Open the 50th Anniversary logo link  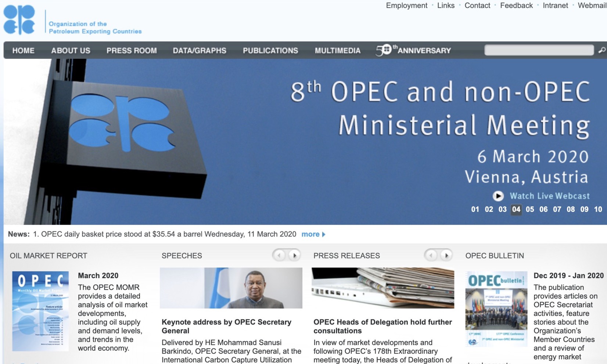(413, 50)
